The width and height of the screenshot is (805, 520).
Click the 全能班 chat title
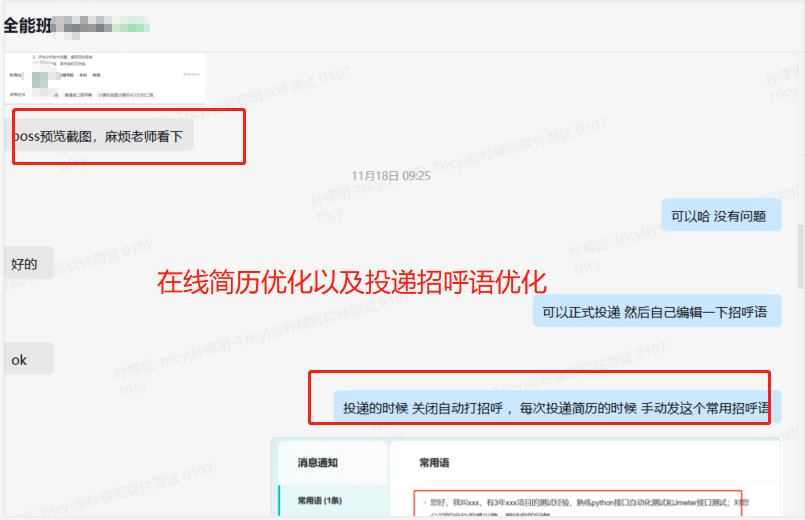(28, 22)
